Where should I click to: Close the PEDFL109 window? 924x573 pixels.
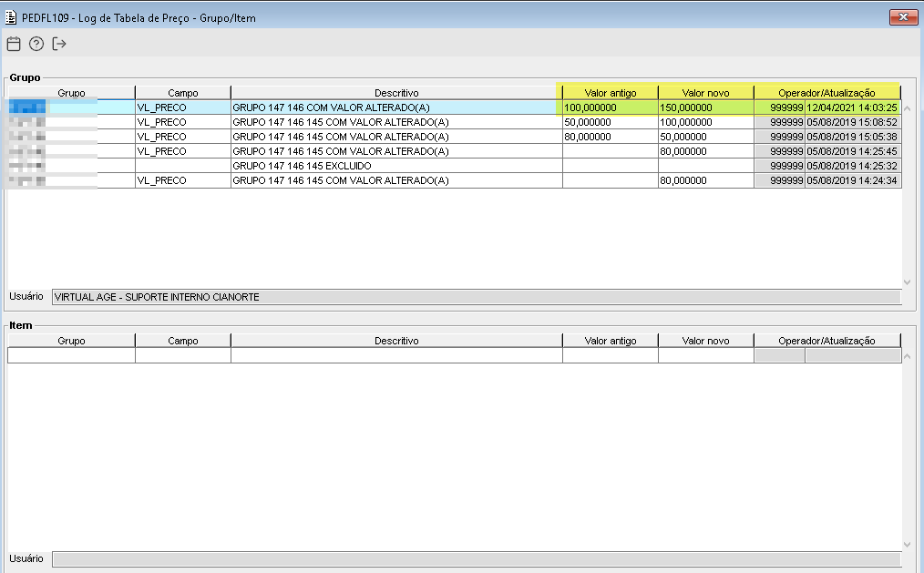(903, 17)
